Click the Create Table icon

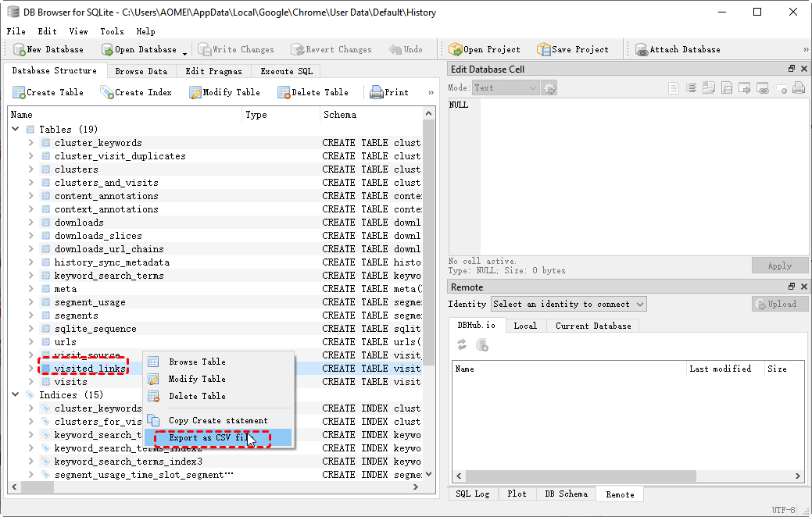19,92
